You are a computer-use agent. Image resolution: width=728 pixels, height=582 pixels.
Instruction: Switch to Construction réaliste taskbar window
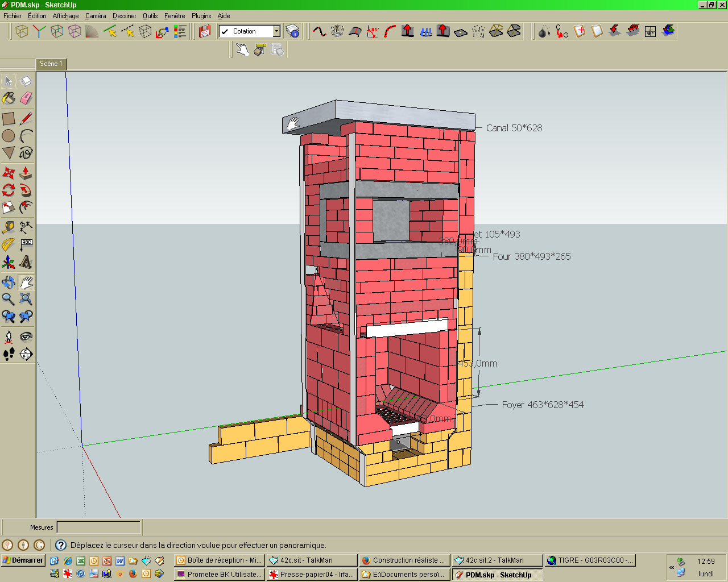[404, 560]
